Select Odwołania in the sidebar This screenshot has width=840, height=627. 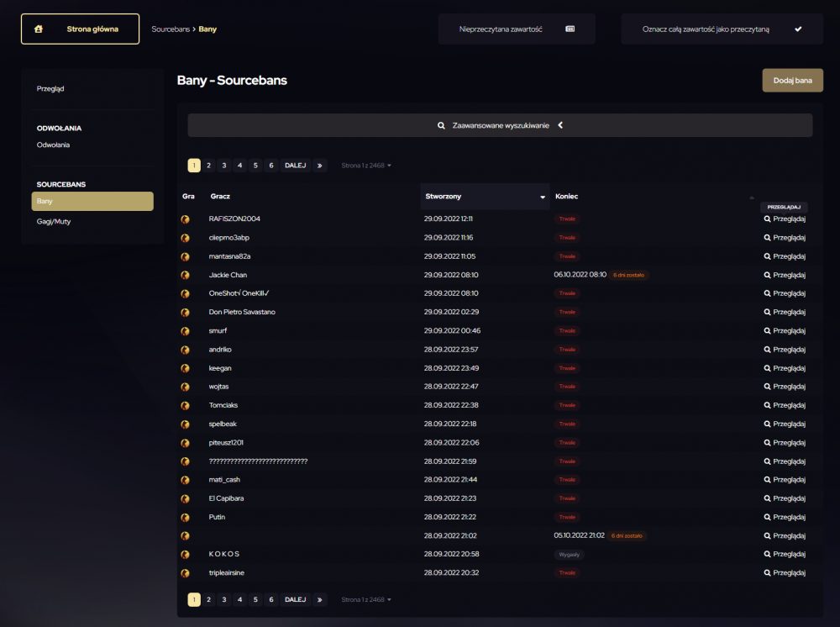coord(53,145)
